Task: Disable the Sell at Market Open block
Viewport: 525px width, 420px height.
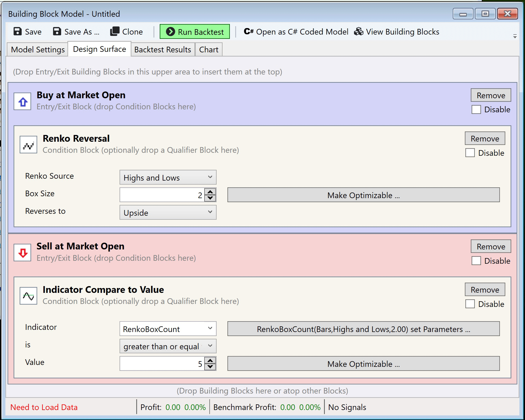Action: tap(476, 261)
